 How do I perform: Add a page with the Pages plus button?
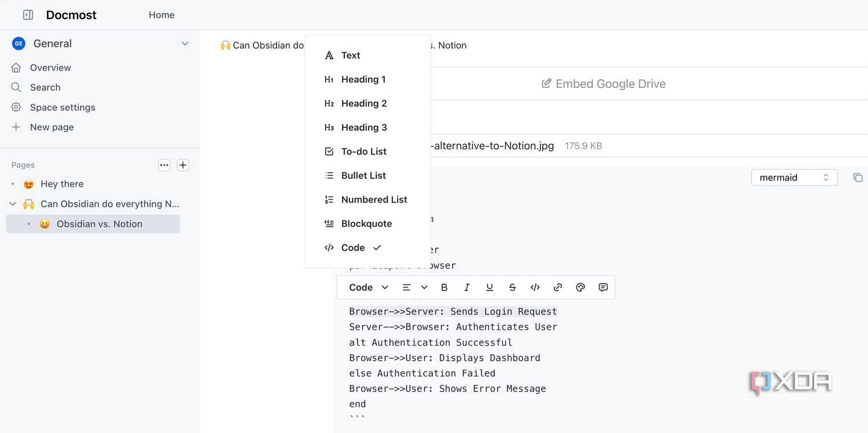(183, 165)
